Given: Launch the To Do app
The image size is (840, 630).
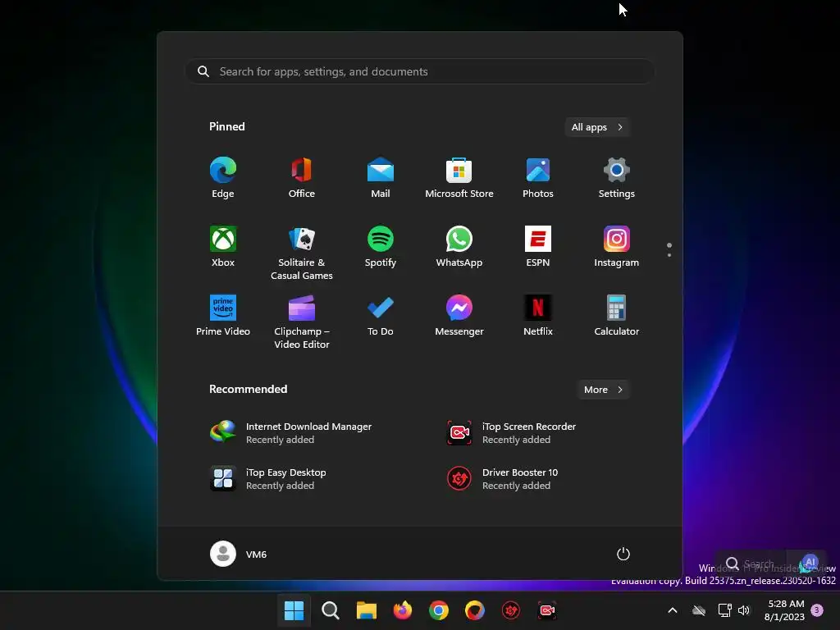Looking at the screenshot, I should 381,316.
